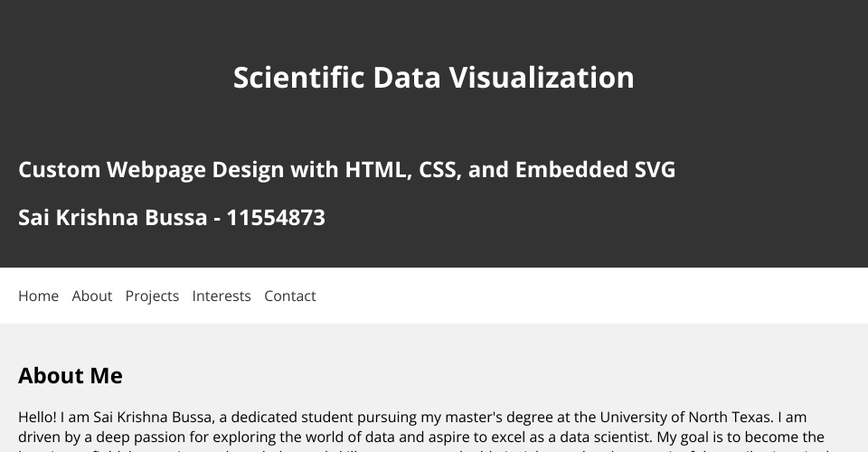Open the Contact navigation link
This screenshot has width=868, height=452.
(x=290, y=296)
